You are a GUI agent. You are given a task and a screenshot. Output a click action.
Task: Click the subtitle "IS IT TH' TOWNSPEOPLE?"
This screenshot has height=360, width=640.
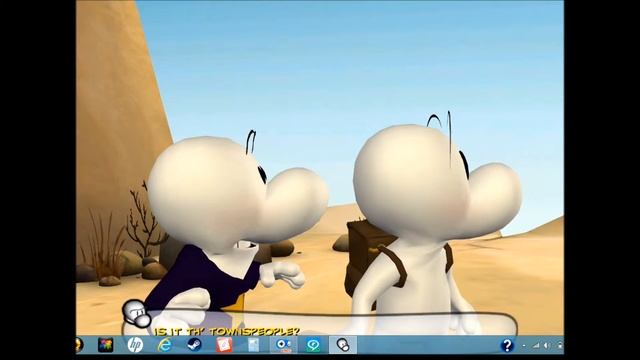pyautogui.click(x=227, y=331)
